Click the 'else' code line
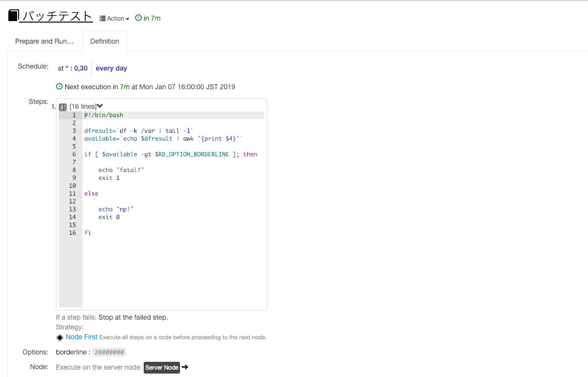This screenshot has height=377, width=588. point(92,194)
